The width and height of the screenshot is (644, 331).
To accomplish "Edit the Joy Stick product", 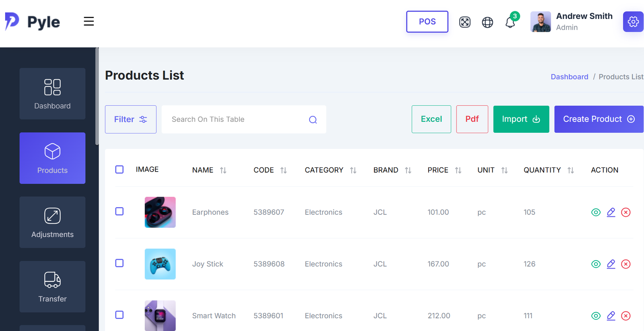I will (611, 264).
